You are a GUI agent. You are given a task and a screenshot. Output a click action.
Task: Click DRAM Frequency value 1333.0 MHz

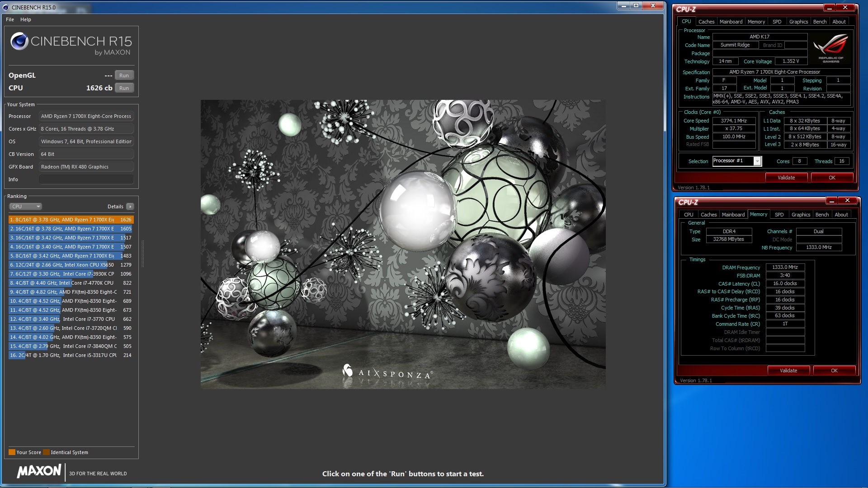coord(785,267)
